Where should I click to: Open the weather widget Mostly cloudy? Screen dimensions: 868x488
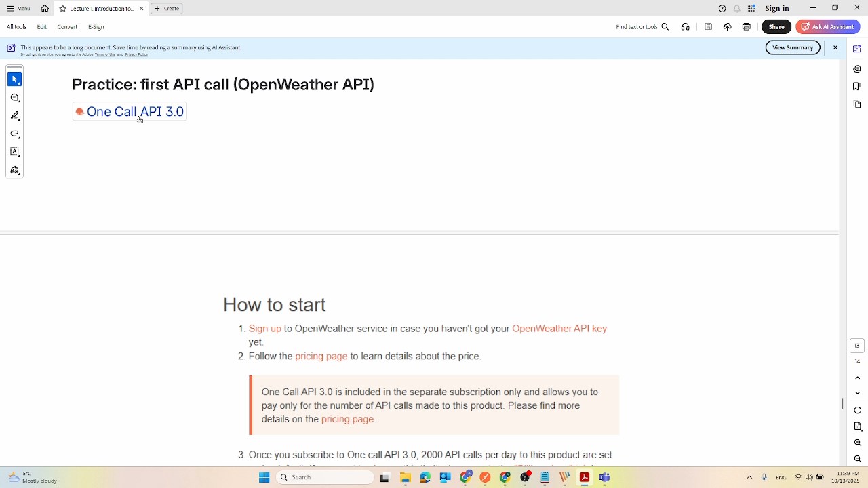pyautogui.click(x=33, y=477)
